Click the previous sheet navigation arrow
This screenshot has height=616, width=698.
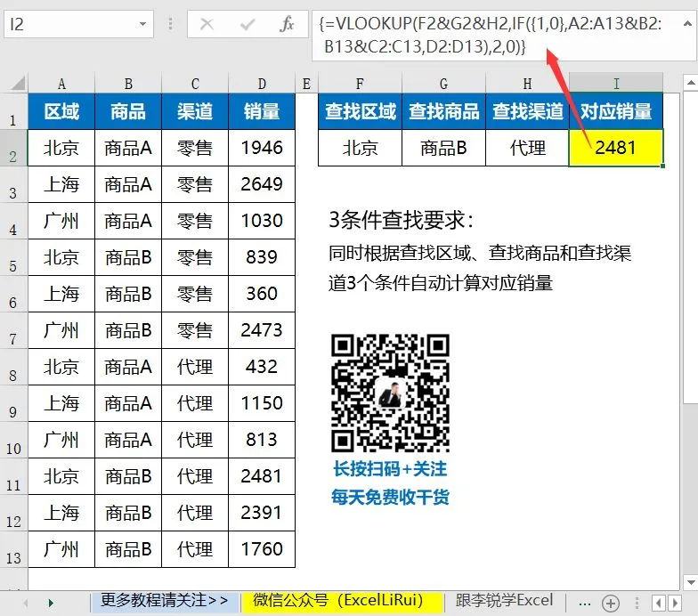pos(26,604)
